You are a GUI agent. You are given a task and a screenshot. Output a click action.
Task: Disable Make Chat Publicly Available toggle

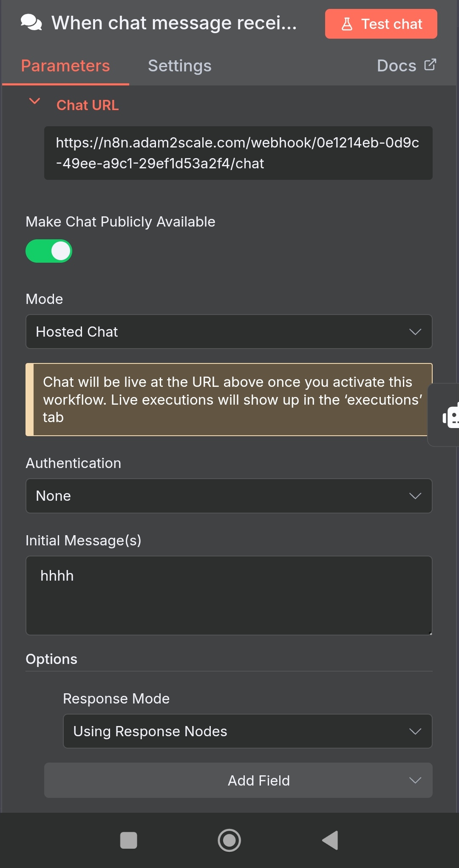49,251
